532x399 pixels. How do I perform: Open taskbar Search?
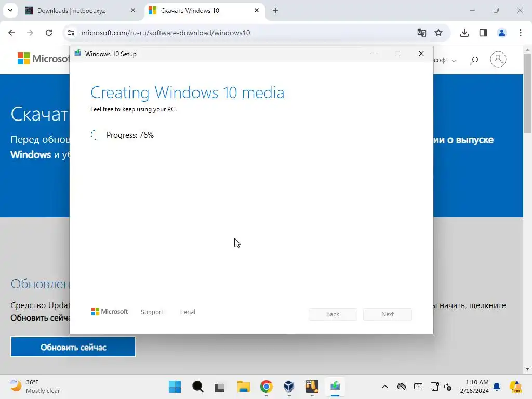[x=198, y=387]
